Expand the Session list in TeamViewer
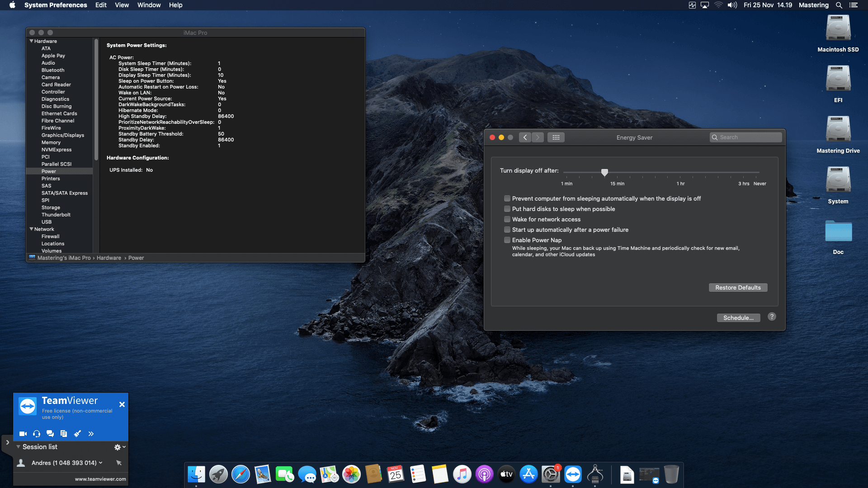The image size is (868, 488). pyautogui.click(x=18, y=446)
